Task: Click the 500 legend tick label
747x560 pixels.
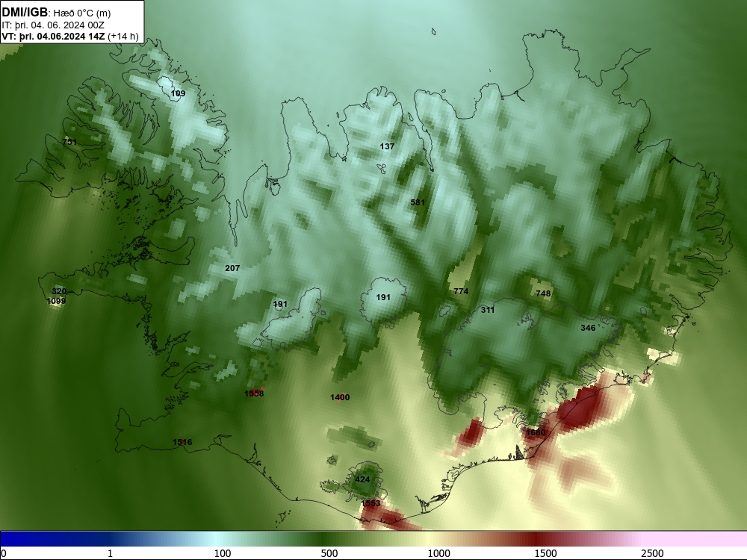Action: pos(329,553)
